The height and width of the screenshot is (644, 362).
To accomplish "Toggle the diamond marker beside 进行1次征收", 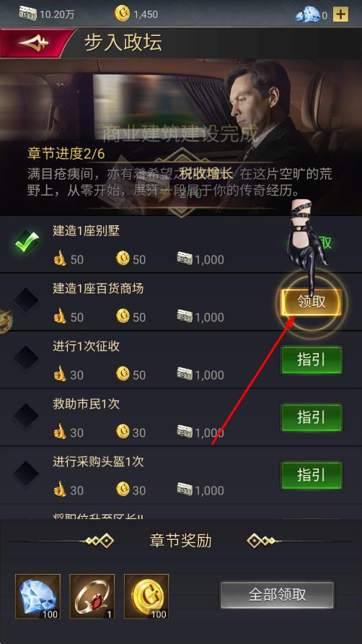I will tap(26, 358).
